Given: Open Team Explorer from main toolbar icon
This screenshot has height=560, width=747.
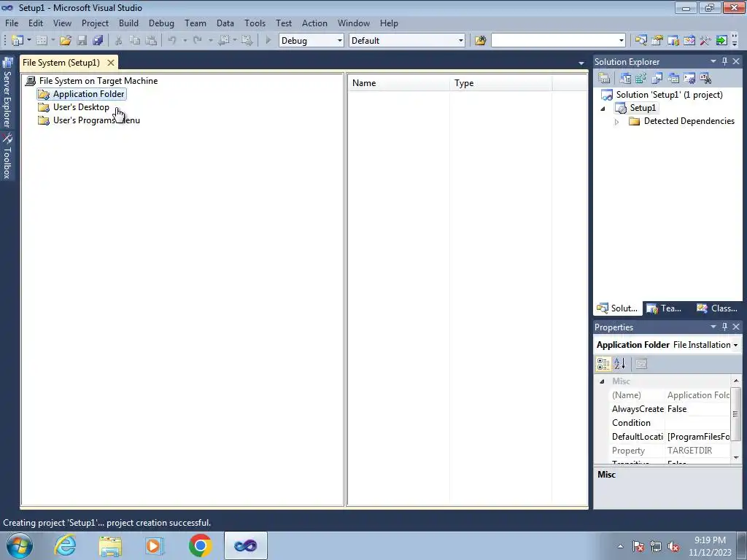Looking at the screenshot, I should (x=673, y=41).
